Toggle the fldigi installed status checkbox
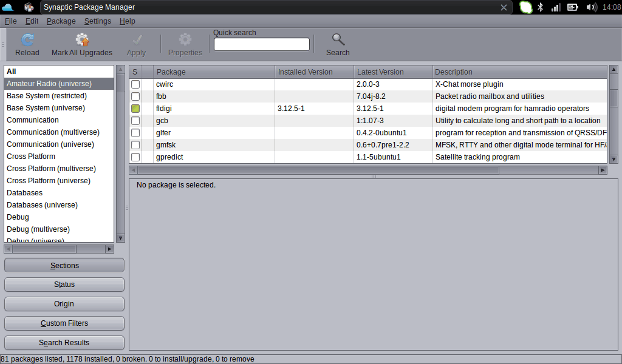Image resolution: width=622 pixels, height=364 pixels. [135, 109]
